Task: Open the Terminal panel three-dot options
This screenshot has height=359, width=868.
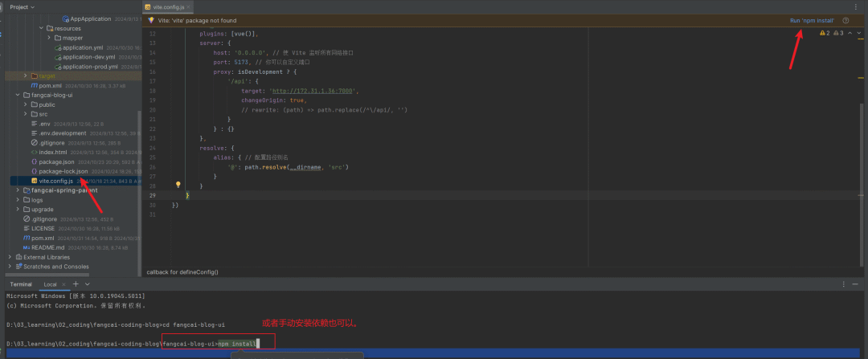Action: pyautogui.click(x=844, y=284)
